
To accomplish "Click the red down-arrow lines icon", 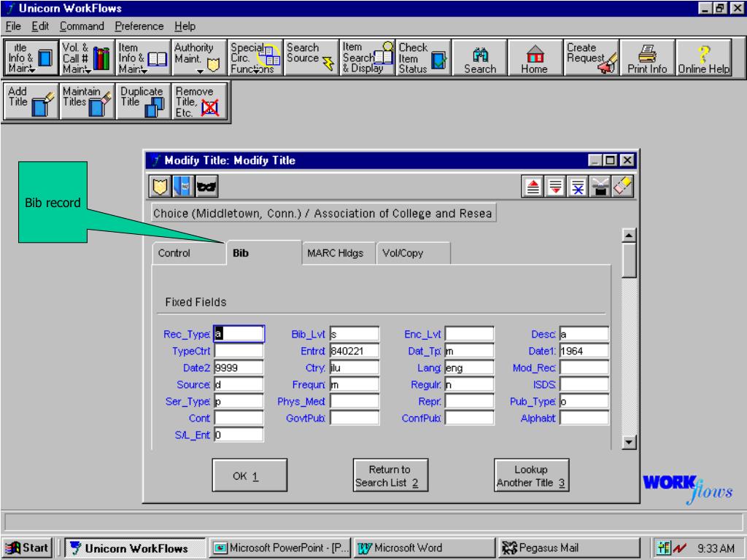I will pos(555,186).
